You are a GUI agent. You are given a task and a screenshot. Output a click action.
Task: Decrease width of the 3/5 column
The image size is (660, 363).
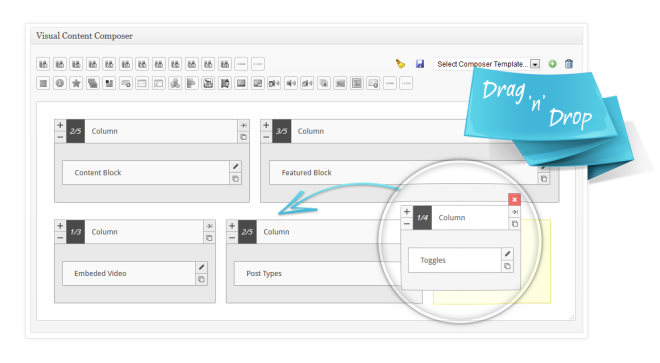coord(266,137)
